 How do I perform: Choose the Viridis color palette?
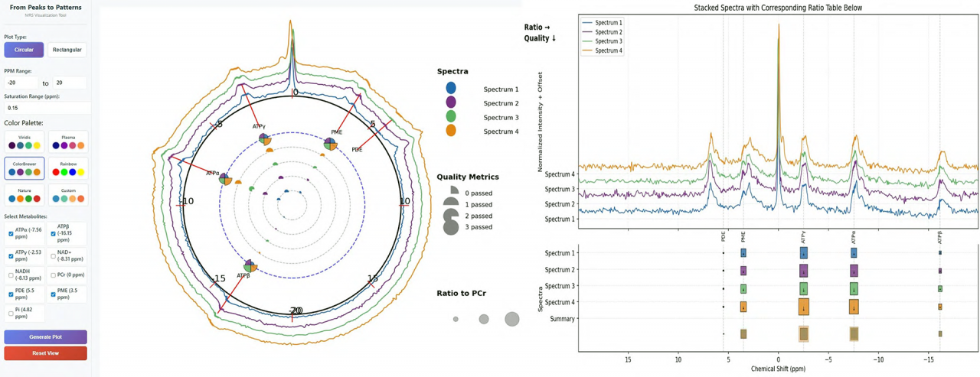(x=24, y=142)
